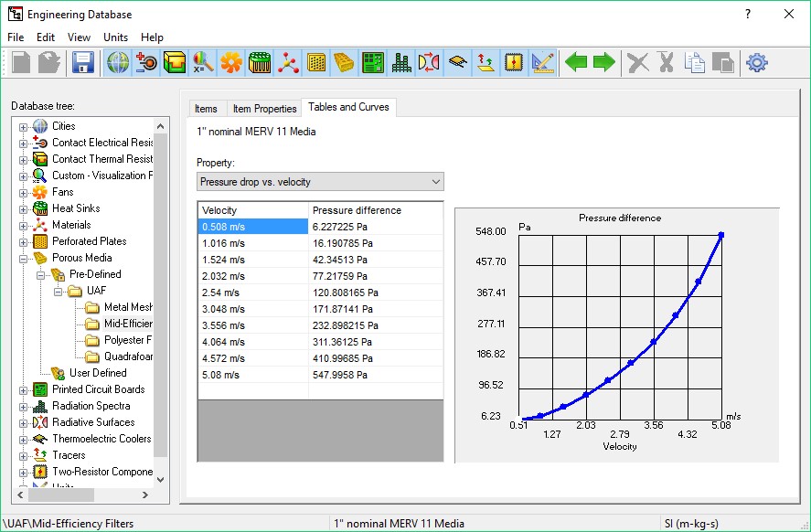Collapse the Pre-Defined tree node
This screenshot has width=811, height=532.
[x=41, y=275]
